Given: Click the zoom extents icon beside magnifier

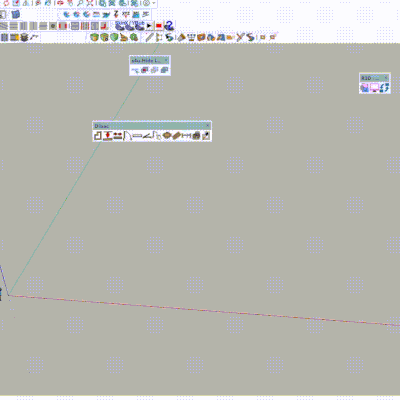Looking at the screenshot, I should (90, 3).
